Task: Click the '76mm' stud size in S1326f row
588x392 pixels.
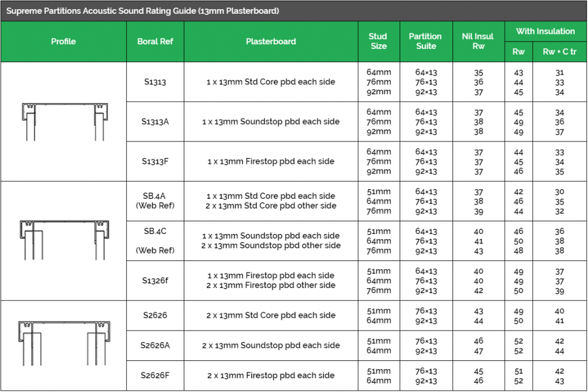Action: tap(379, 291)
